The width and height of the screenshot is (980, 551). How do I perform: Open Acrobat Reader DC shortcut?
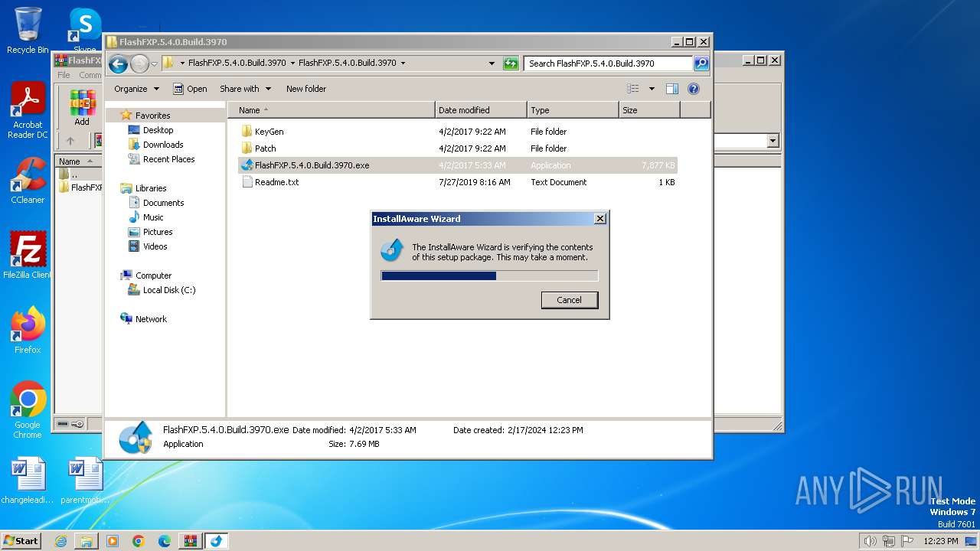point(28,111)
